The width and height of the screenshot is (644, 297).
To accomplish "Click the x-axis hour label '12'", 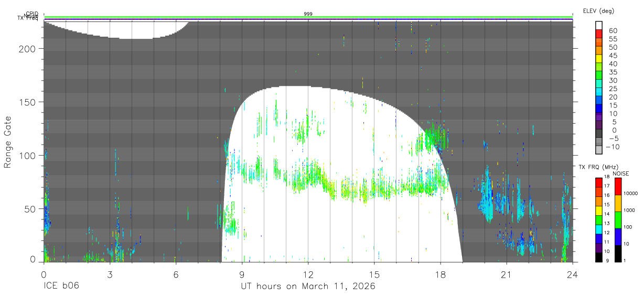I will coord(308,274).
